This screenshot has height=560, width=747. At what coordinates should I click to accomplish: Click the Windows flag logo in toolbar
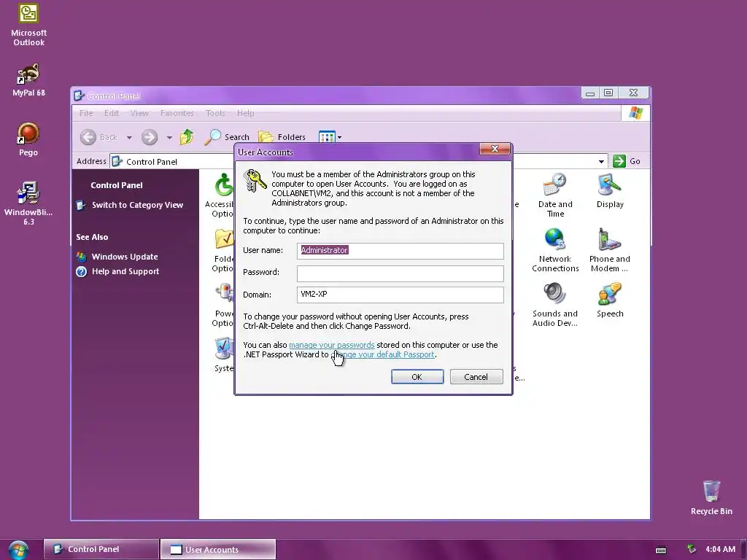pyautogui.click(x=635, y=113)
